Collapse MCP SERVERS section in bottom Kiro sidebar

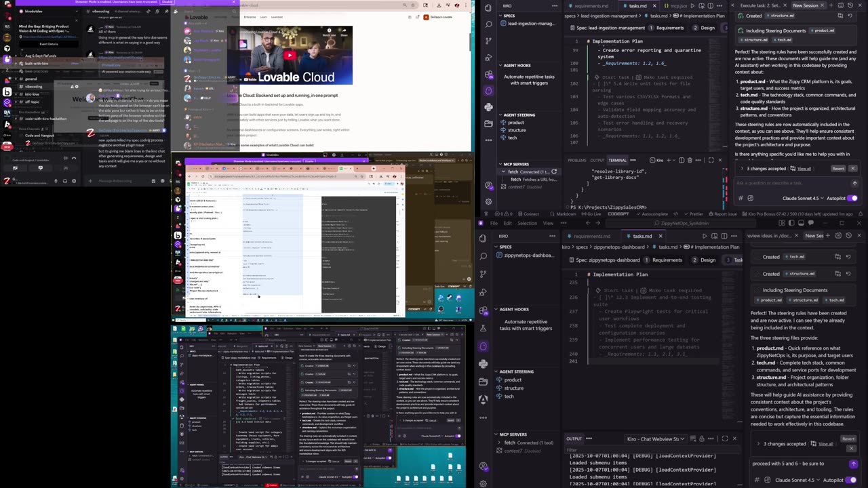coord(513,434)
